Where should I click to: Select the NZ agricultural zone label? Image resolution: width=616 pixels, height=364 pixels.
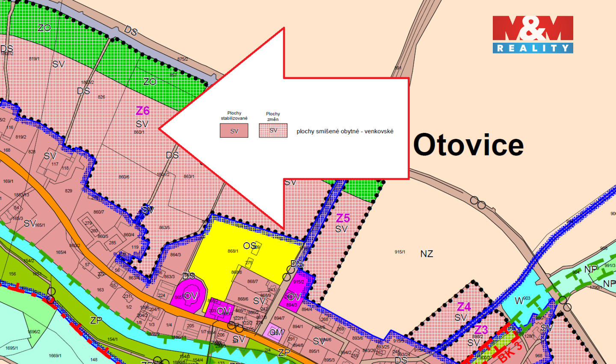coord(426,254)
